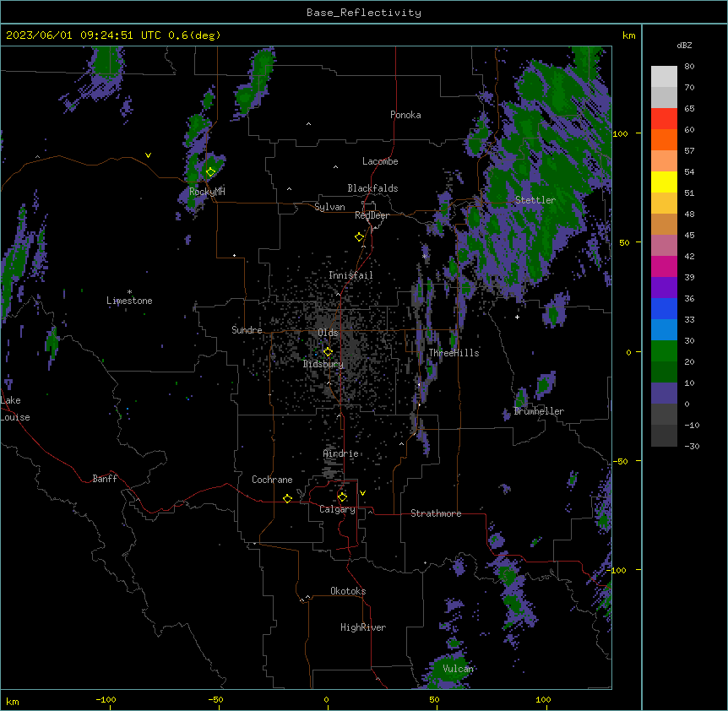The width and height of the screenshot is (728, 711).
Task: Click the dBZ legend heading
Action: (684, 45)
